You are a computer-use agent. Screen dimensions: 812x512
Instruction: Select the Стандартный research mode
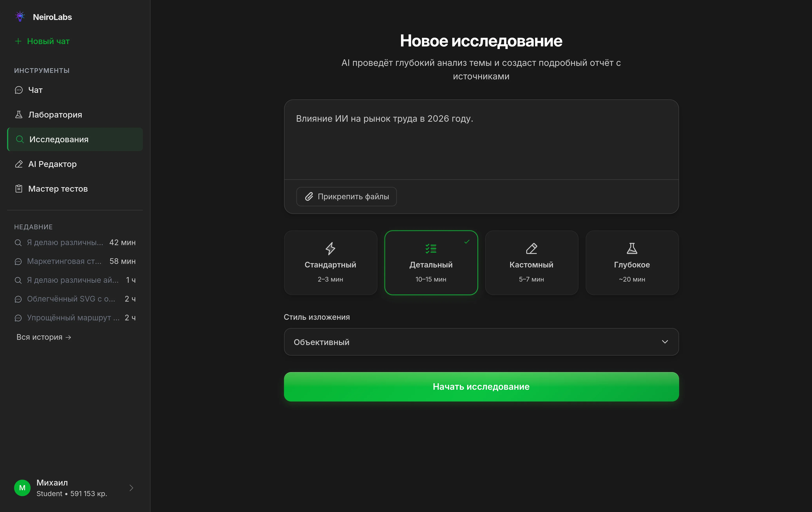point(330,263)
